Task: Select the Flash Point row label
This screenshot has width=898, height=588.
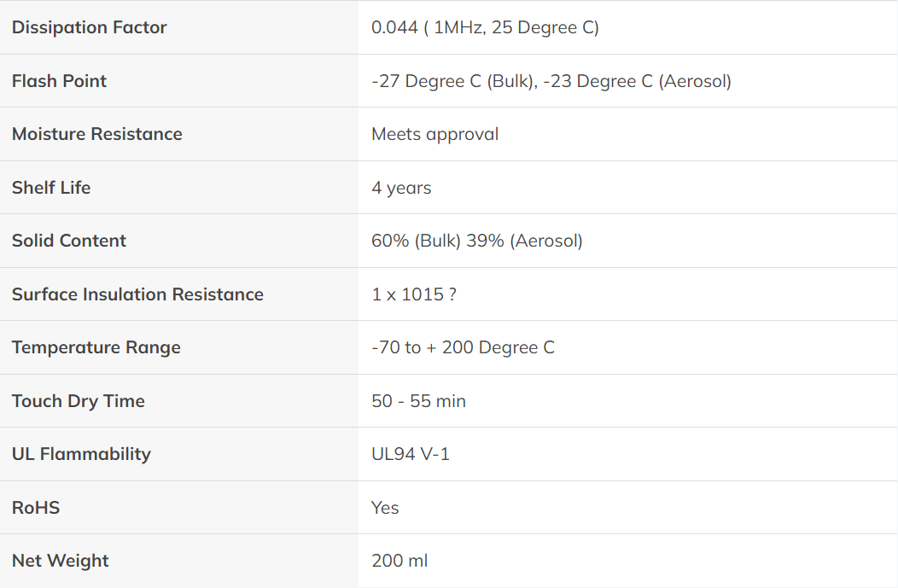Action: point(59,81)
